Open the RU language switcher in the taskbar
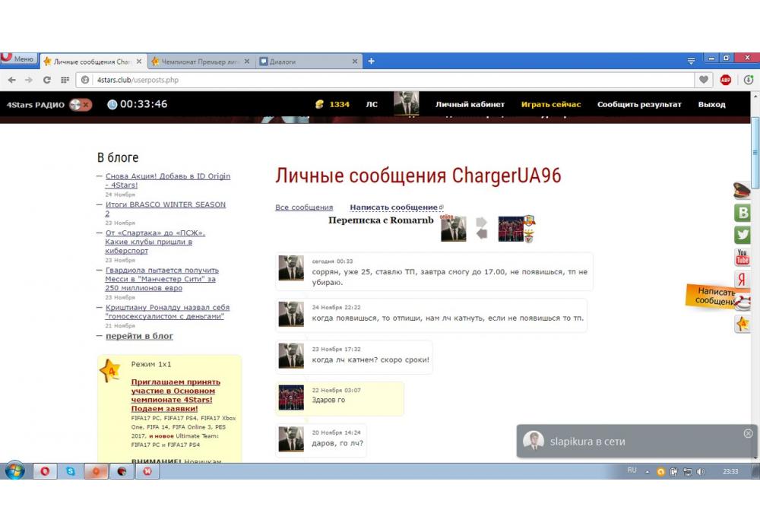This screenshot has height=532, width=760. tap(632, 471)
